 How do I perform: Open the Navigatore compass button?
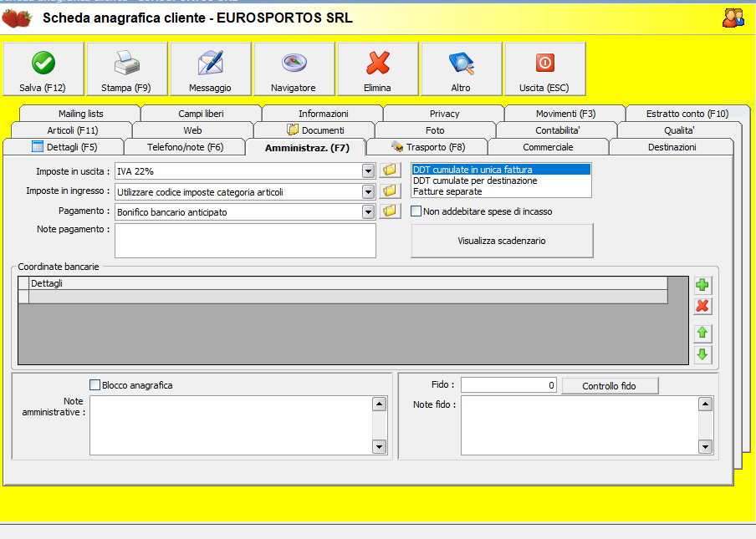pyautogui.click(x=294, y=69)
